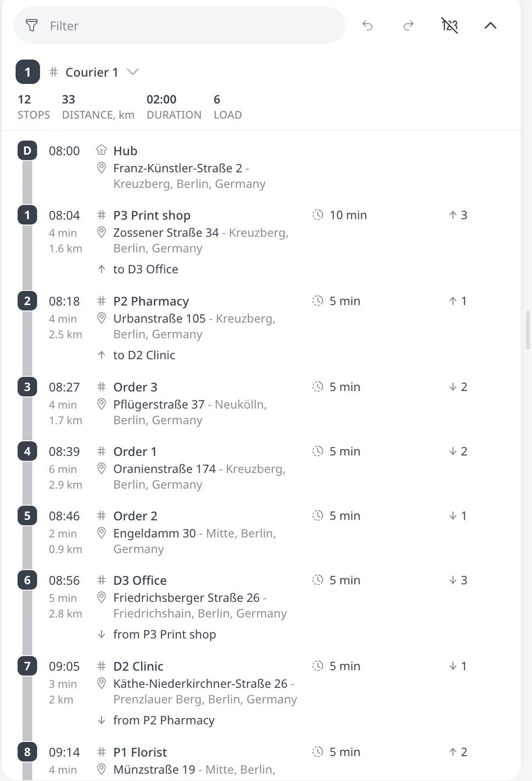Click the Hub depot house icon
532x781 pixels.
(102, 150)
